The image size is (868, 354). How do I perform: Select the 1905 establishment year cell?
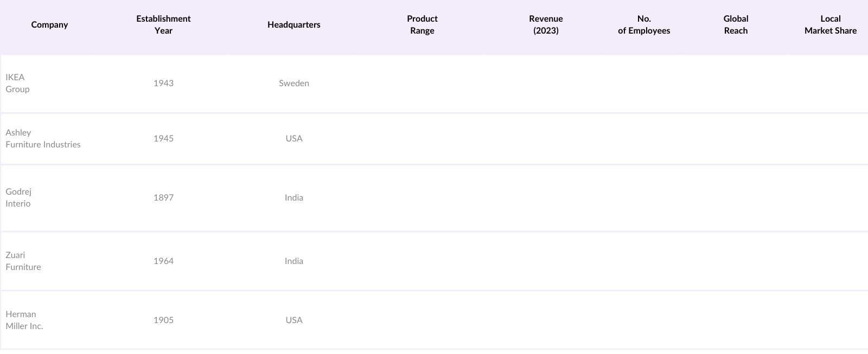(x=163, y=320)
